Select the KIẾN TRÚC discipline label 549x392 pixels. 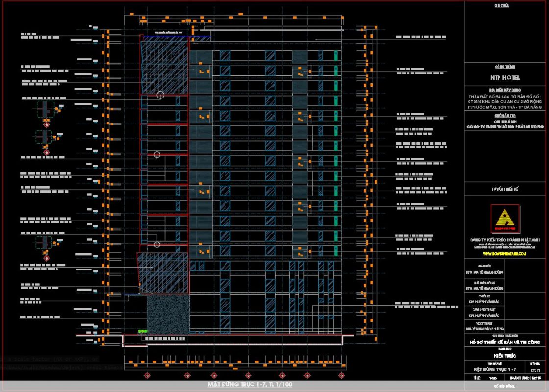pos(505,355)
